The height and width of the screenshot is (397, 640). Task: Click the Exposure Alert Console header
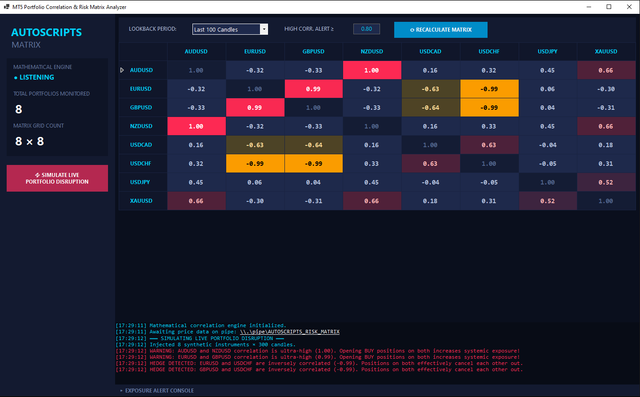(157, 390)
